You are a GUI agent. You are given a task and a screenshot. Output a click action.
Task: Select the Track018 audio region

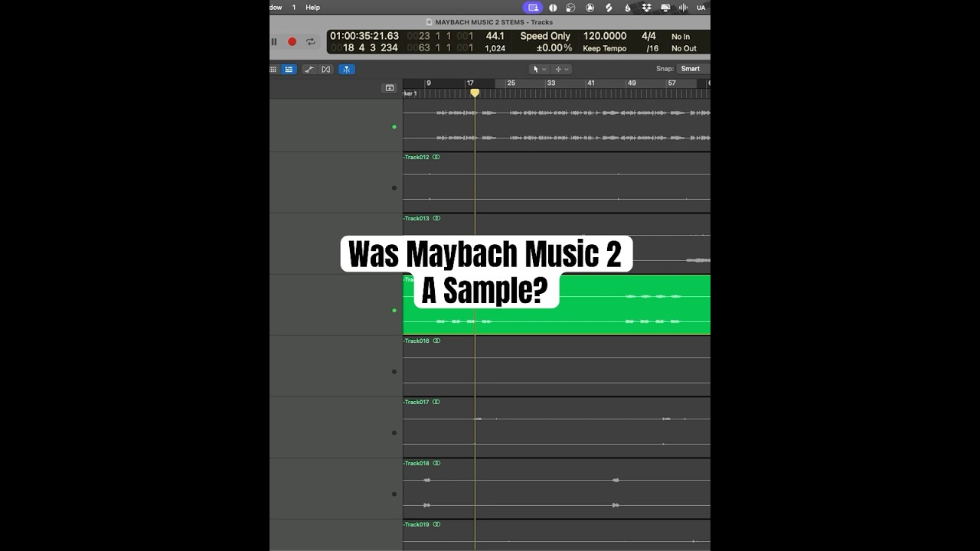point(557,488)
